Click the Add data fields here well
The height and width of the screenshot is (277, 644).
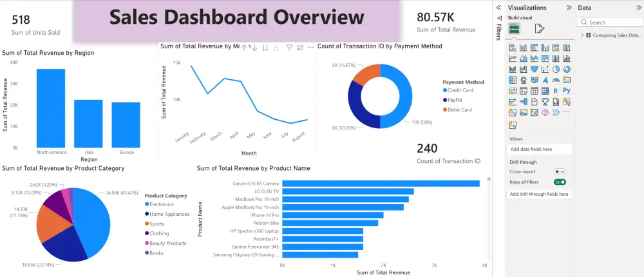pos(539,149)
